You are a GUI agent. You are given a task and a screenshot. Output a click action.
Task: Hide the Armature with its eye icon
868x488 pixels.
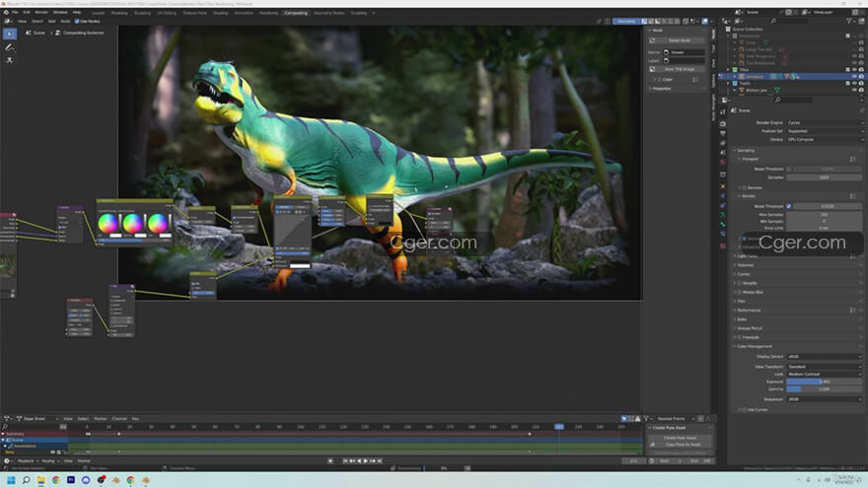(855, 76)
